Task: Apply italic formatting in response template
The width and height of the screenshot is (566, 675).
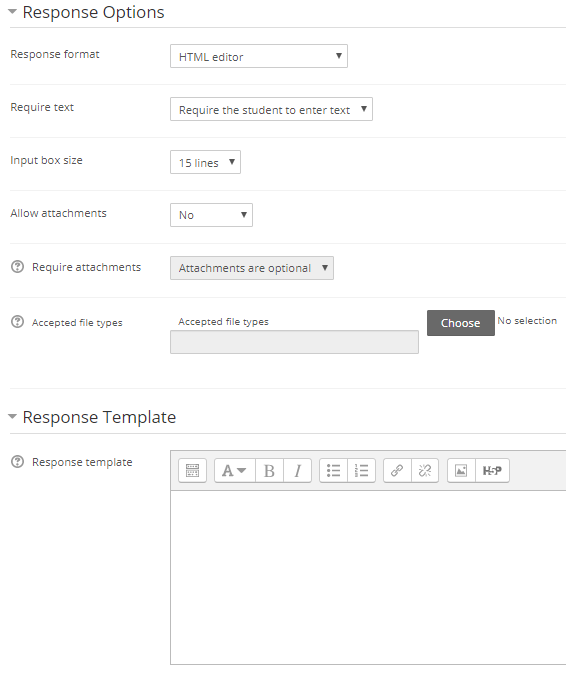Action: click(297, 470)
